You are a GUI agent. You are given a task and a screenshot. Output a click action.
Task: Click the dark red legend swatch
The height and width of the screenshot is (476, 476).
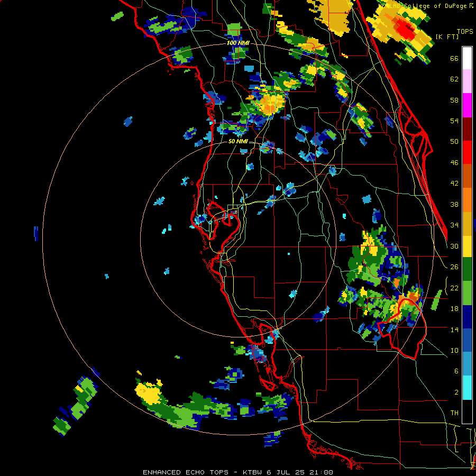[467, 129]
